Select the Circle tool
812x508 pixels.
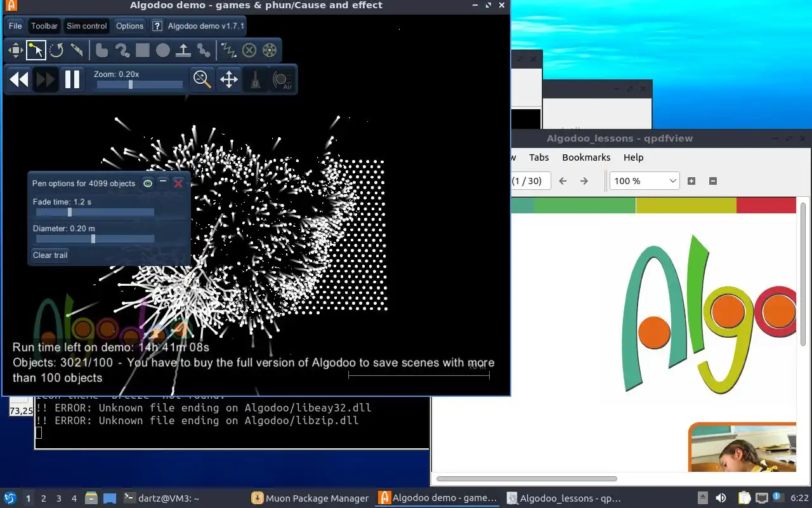point(163,50)
